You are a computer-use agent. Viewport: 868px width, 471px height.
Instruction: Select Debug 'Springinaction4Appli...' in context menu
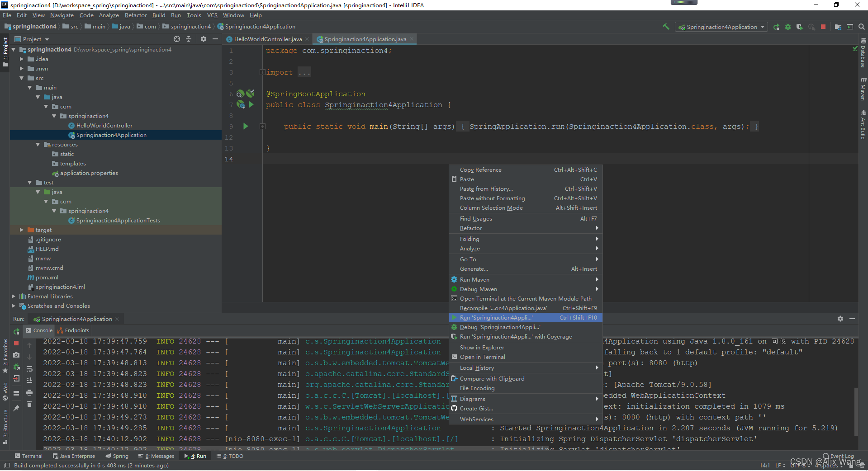click(526, 327)
